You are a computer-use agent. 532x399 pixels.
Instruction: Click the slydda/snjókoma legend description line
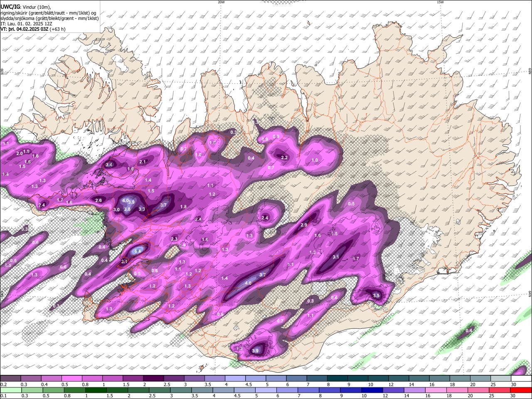tap(49, 18)
